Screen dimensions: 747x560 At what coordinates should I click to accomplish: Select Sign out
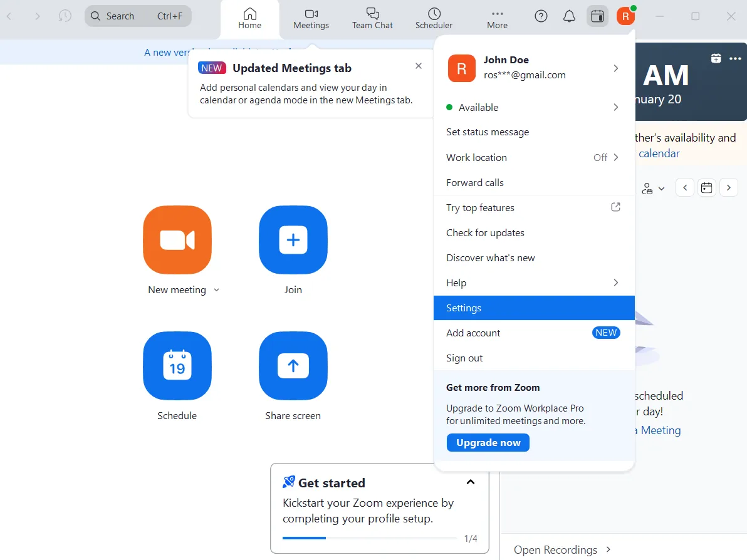[534, 358]
